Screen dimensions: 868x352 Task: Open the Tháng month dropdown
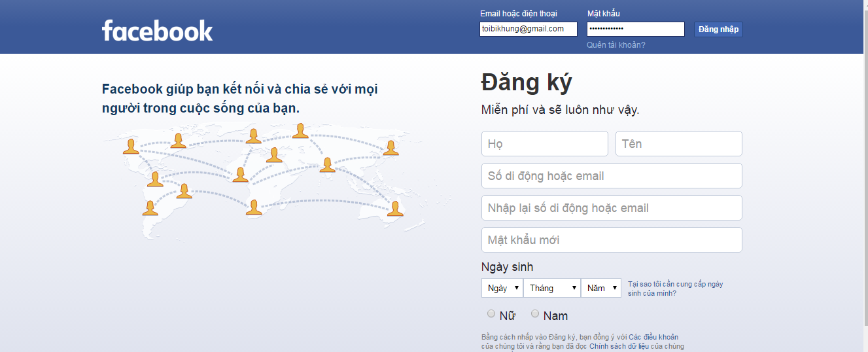click(x=552, y=288)
